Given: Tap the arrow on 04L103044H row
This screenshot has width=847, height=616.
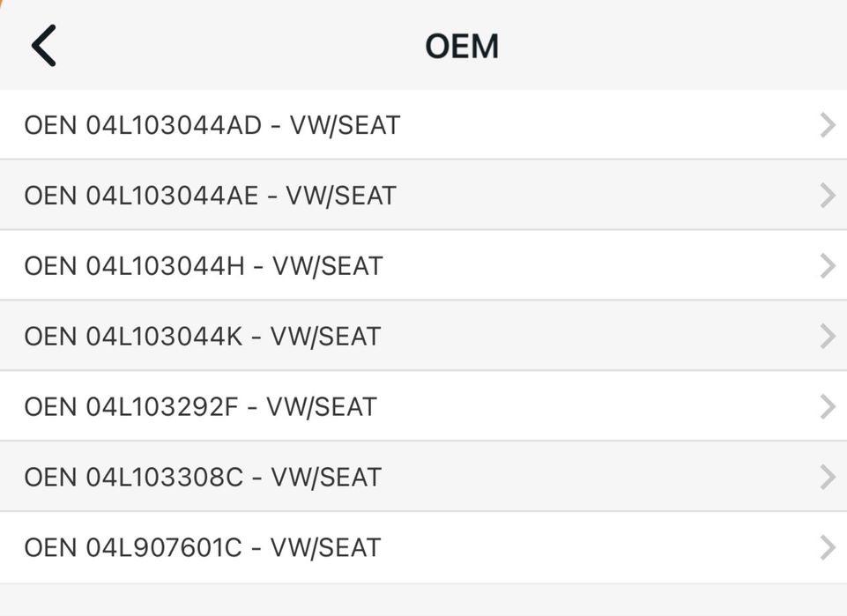Looking at the screenshot, I should coord(827,266).
